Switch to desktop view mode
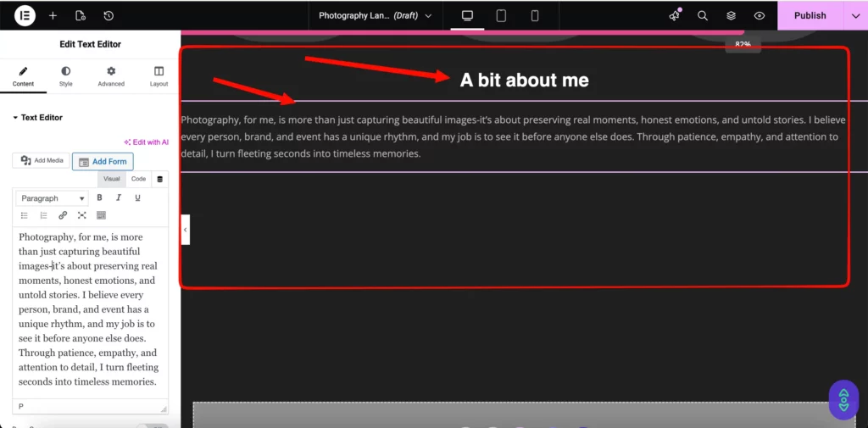The width and height of the screenshot is (868, 428). pos(467,15)
